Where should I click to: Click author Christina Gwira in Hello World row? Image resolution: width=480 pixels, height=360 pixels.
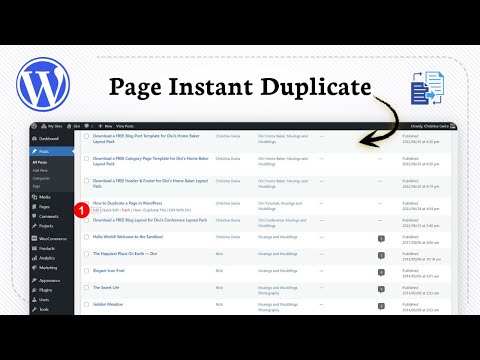[228, 237]
